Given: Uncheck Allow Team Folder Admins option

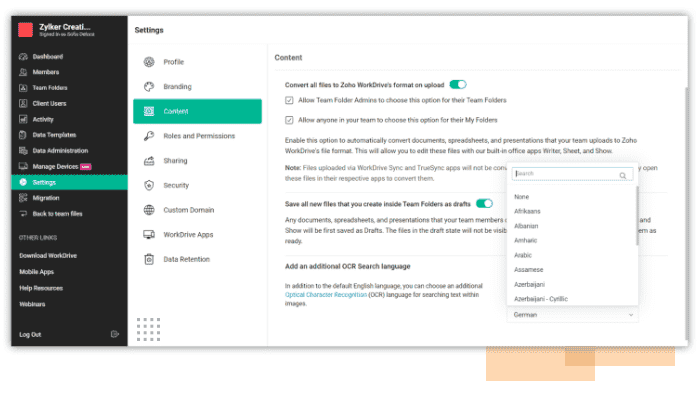Looking at the screenshot, I should coord(289,100).
